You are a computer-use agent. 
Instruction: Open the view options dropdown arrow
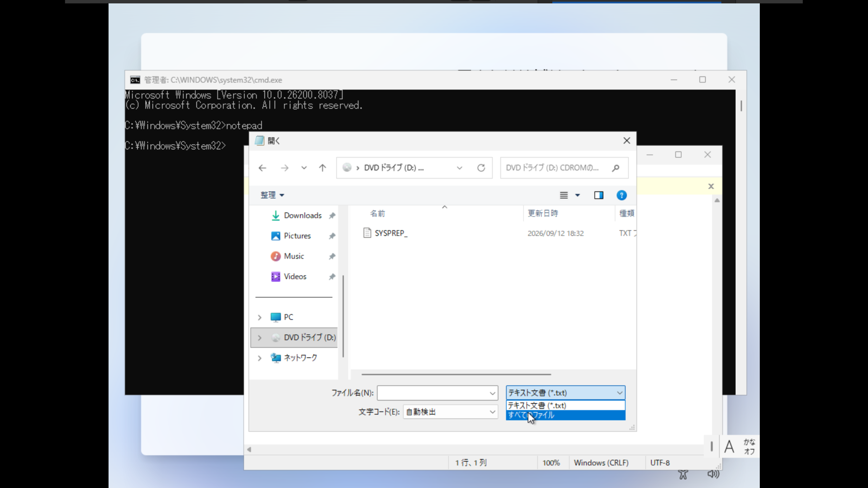(577, 195)
